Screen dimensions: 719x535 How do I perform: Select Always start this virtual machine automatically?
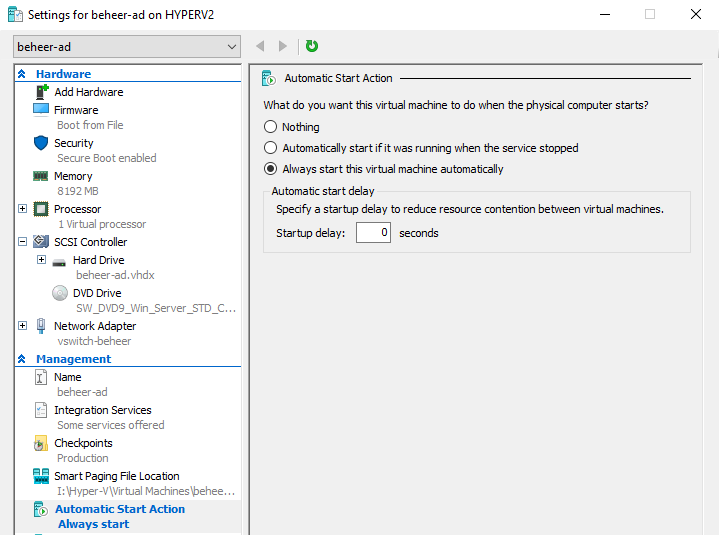coord(271,169)
